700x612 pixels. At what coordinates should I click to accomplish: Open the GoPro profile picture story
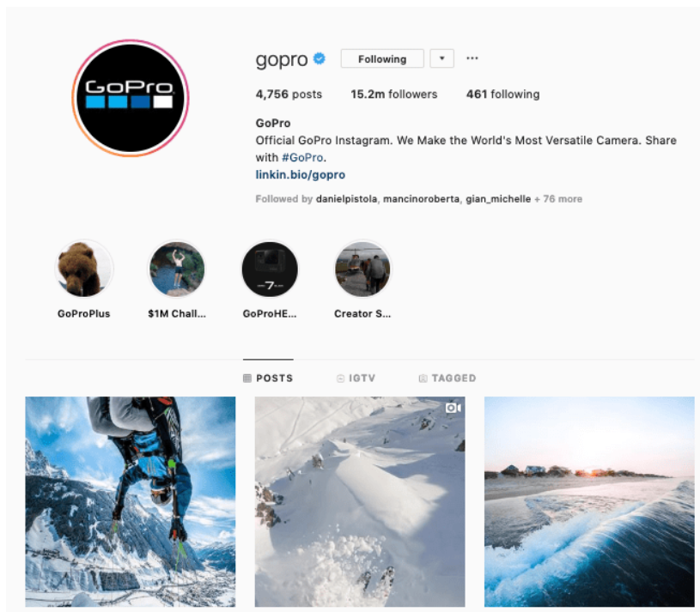click(x=131, y=98)
